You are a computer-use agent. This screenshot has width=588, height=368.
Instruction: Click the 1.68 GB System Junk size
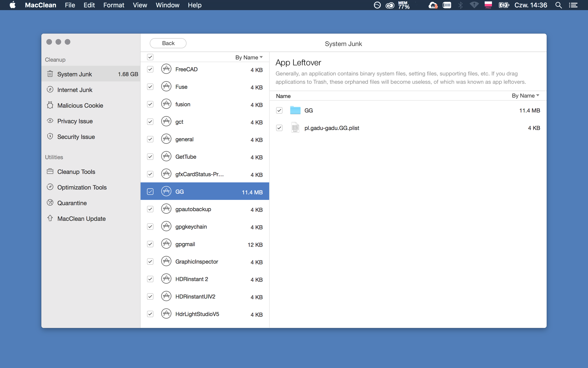pos(128,74)
